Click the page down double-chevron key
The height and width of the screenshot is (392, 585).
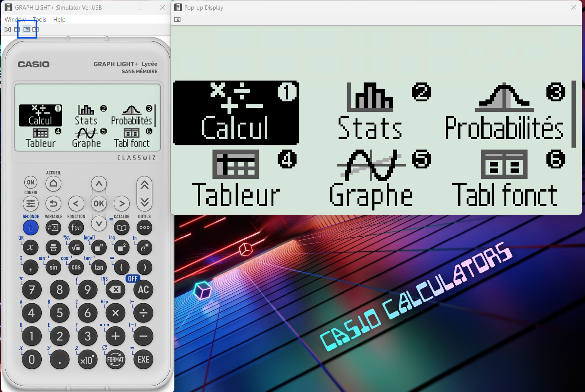tap(144, 202)
